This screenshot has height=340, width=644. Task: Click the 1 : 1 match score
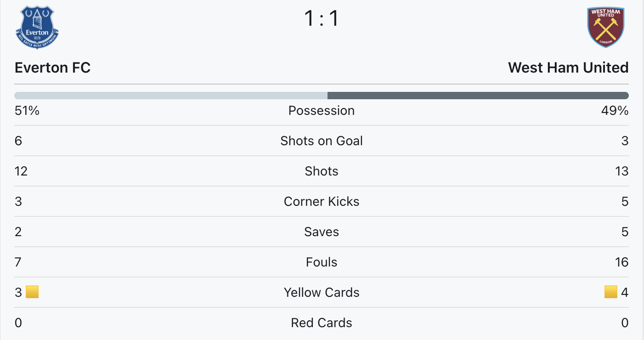[322, 19]
